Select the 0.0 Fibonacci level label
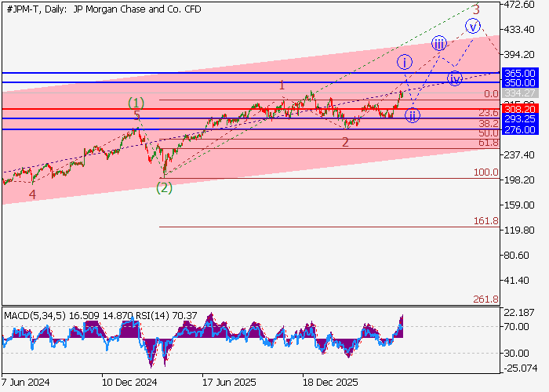The height and width of the screenshot is (392, 549). (491, 94)
